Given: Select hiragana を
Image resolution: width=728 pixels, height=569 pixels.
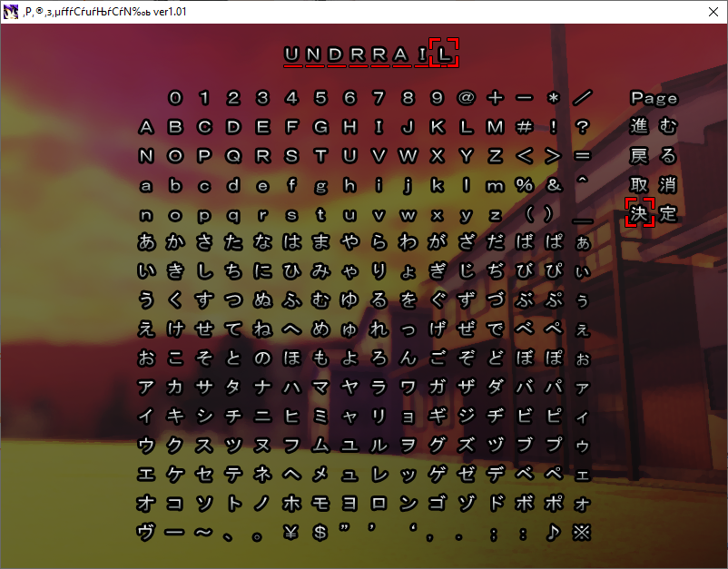Looking at the screenshot, I should (x=408, y=300).
